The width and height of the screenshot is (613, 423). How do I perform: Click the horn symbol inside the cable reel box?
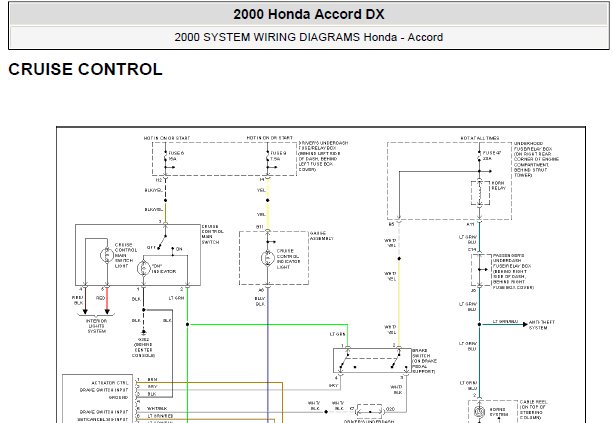tap(479, 412)
